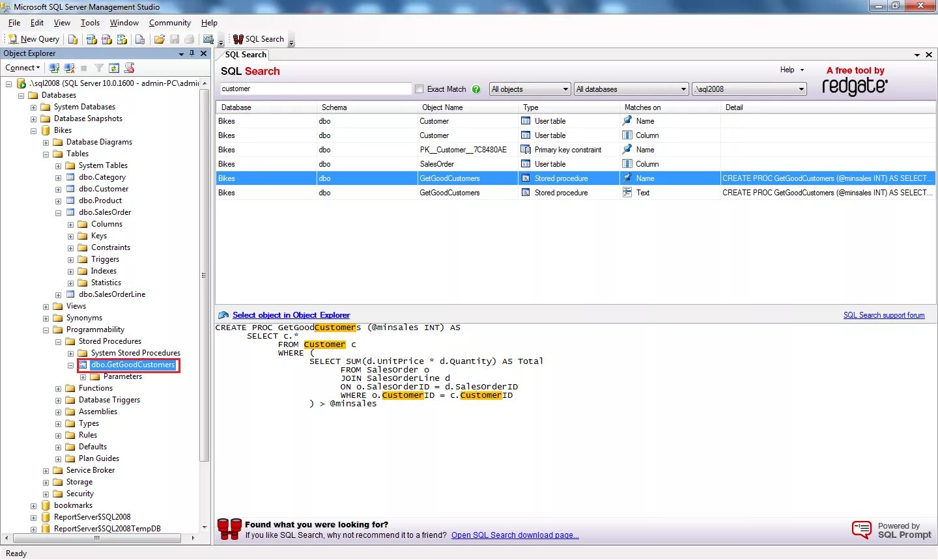The width and height of the screenshot is (938, 560).
Task: Refresh the Object Explorer tree
Action: point(114,68)
